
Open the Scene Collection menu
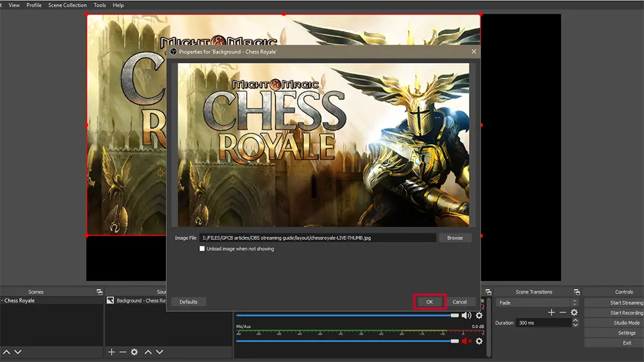pos(67,5)
